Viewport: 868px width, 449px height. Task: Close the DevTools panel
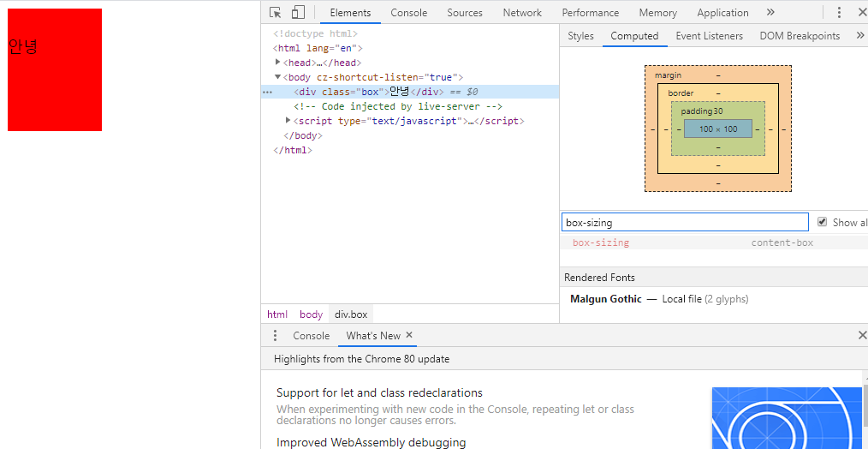pos(861,12)
